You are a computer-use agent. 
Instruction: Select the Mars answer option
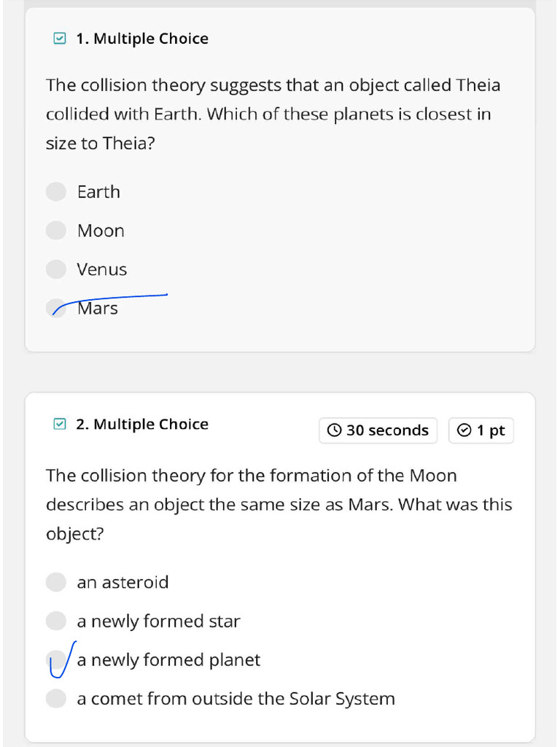click(x=56, y=308)
